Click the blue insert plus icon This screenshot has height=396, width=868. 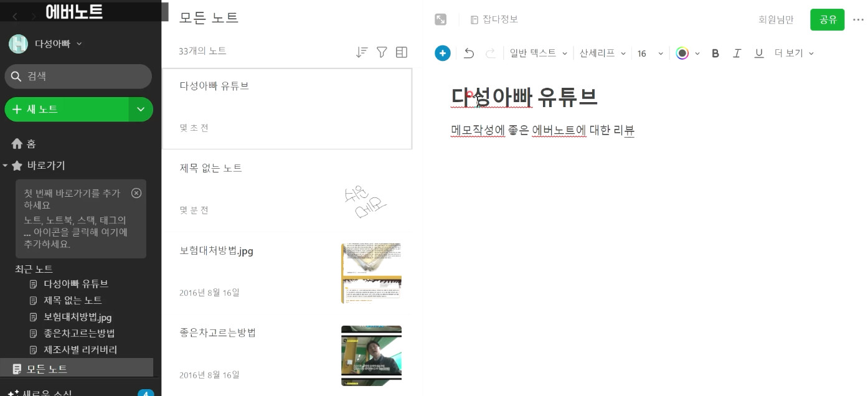(x=442, y=54)
